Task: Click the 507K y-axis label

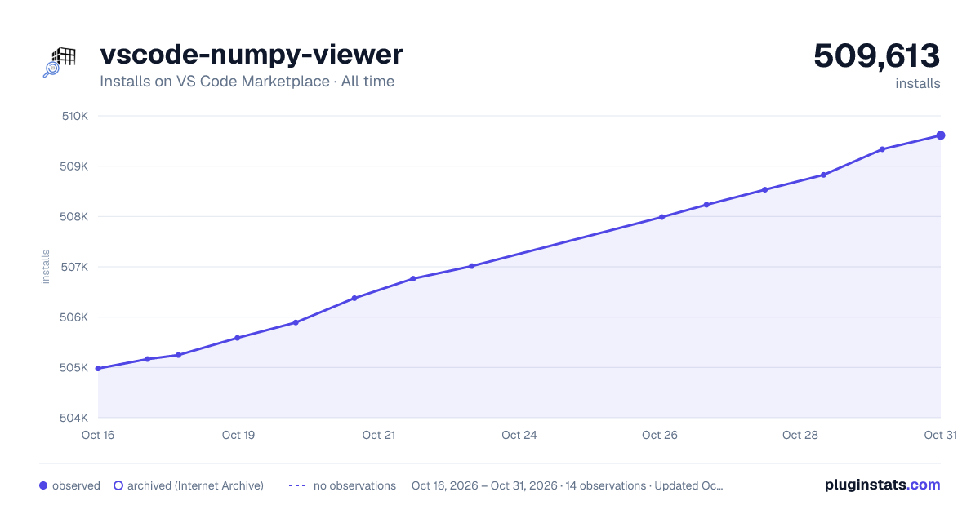Action: pyautogui.click(x=75, y=267)
